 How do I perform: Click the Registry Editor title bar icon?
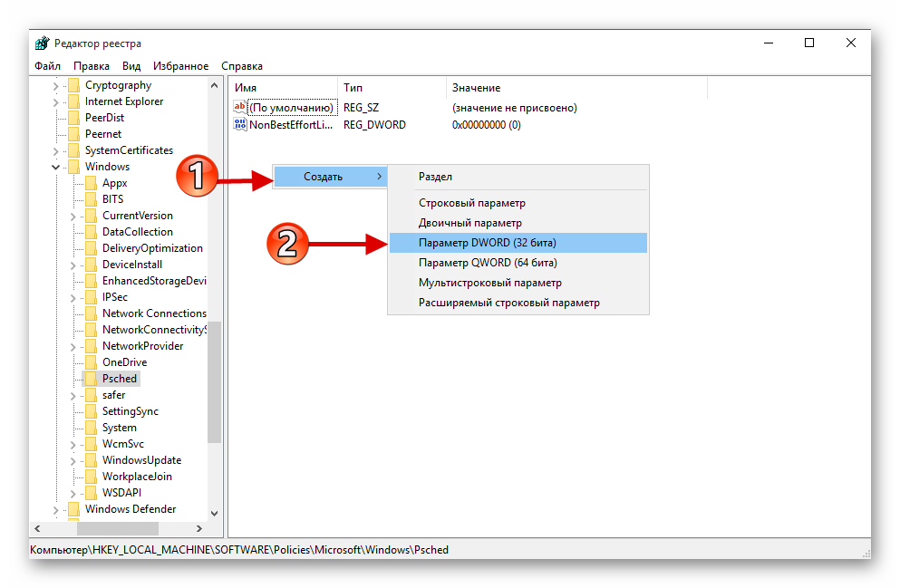pyautogui.click(x=42, y=43)
